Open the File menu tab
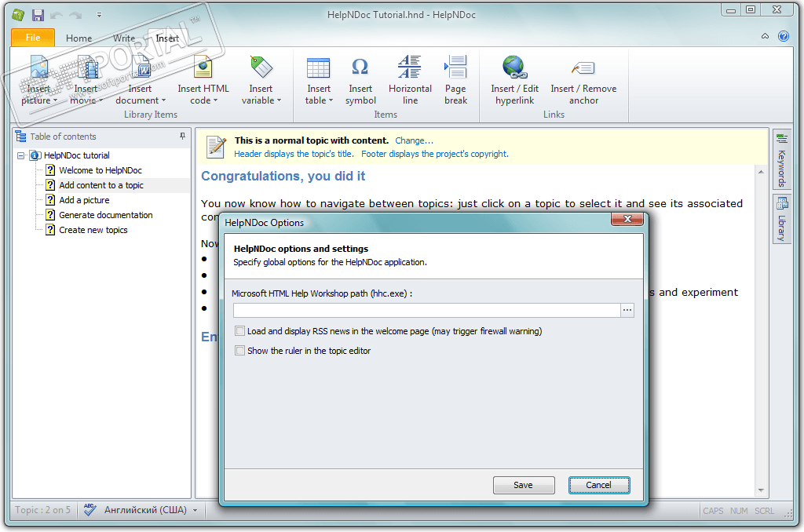804x532 pixels. [33, 38]
